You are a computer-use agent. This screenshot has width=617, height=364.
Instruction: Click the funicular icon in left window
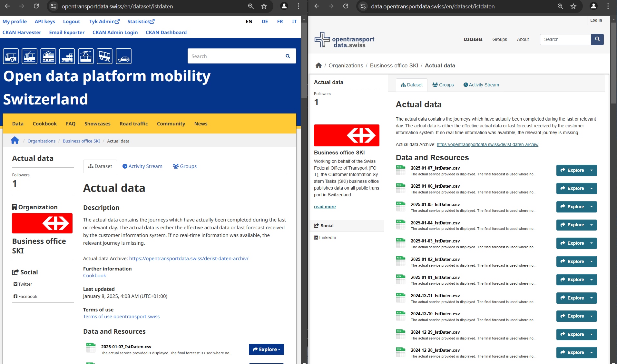[105, 56]
